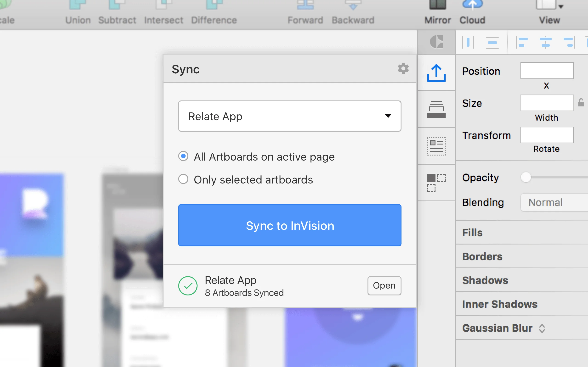Align layers to horizontal center
588x367 pixels.
click(546, 42)
